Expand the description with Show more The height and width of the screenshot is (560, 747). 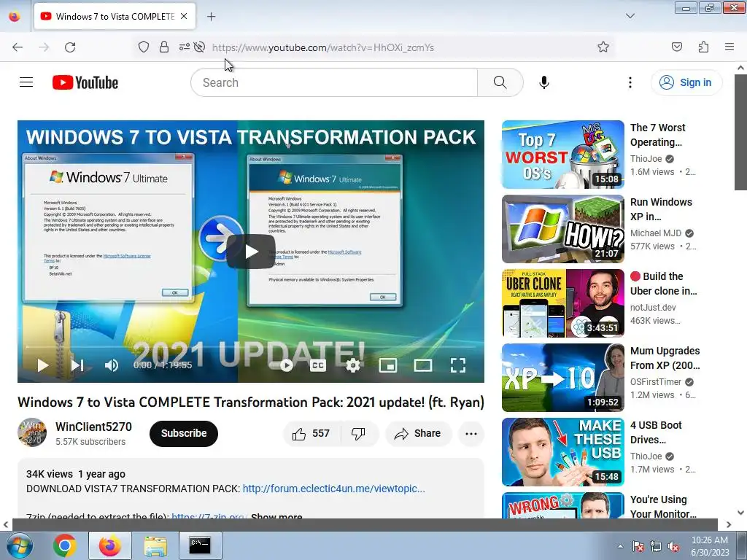click(x=276, y=517)
